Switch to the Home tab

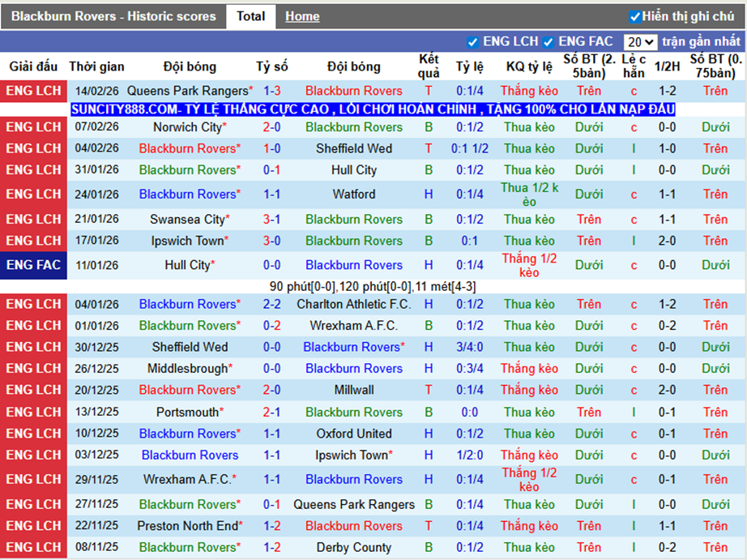pyautogui.click(x=302, y=17)
